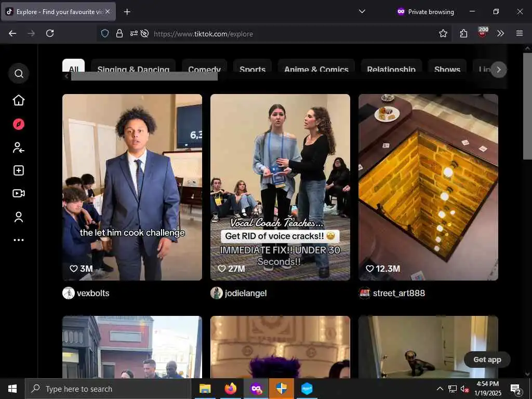This screenshot has height=399, width=532.
Task: Click the street_art888 avatar image
Action: (x=365, y=293)
